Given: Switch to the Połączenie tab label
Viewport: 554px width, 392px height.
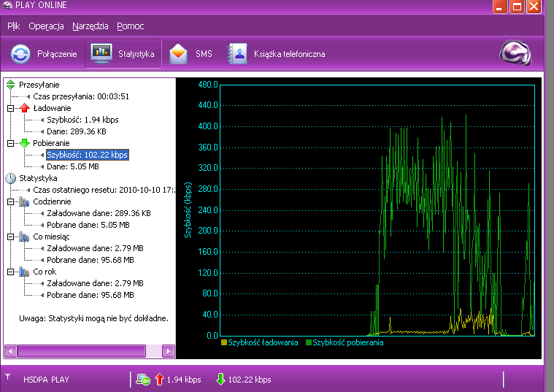Looking at the screenshot, I should pos(57,54).
